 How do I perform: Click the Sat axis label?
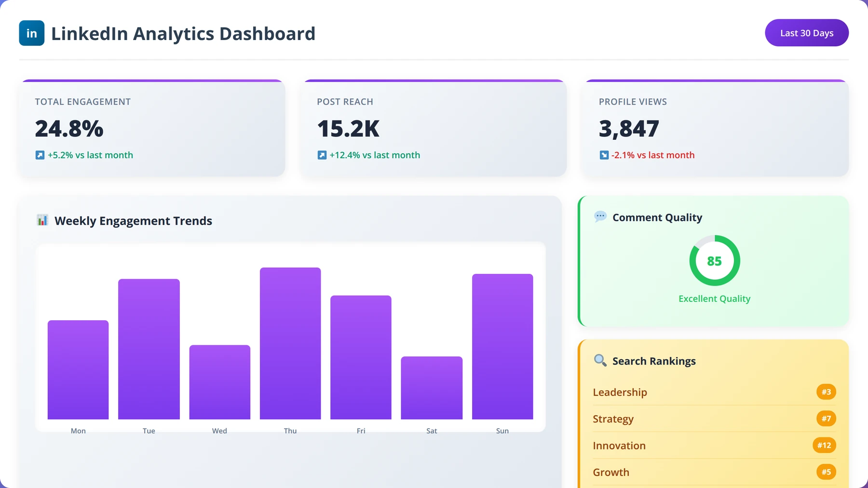point(432,431)
